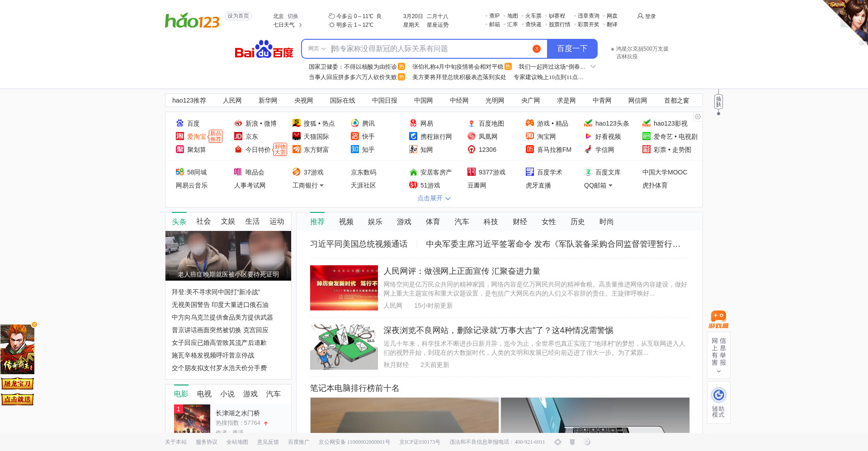
Task: Open the 爱奇艺 icon
Action: 646,136
